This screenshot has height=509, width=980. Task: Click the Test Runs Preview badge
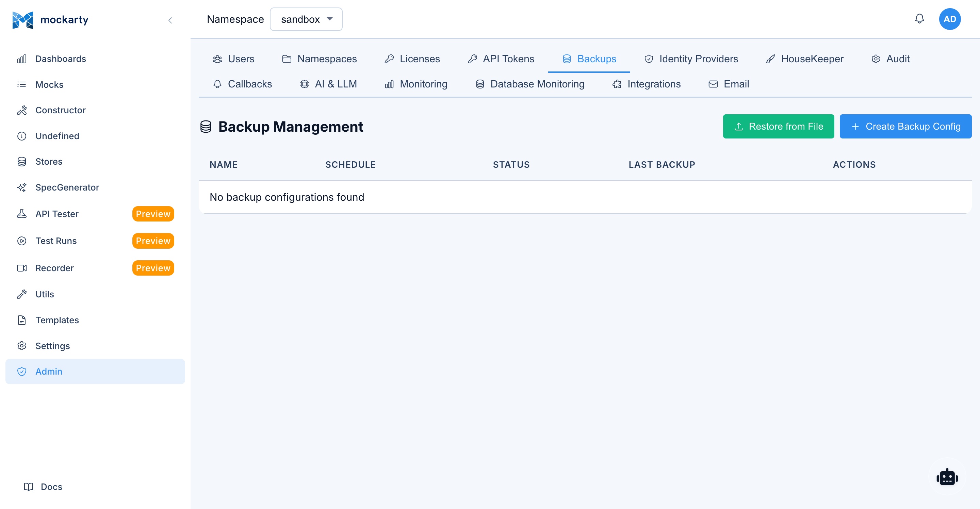coord(153,241)
